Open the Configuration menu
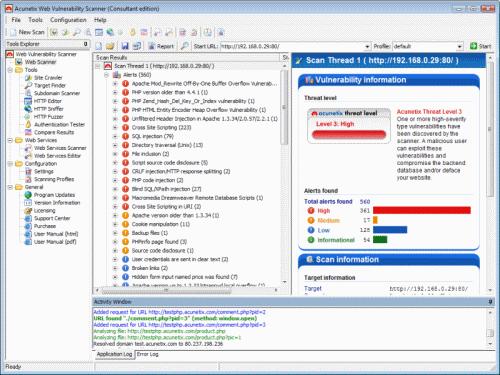 point(68,20)
